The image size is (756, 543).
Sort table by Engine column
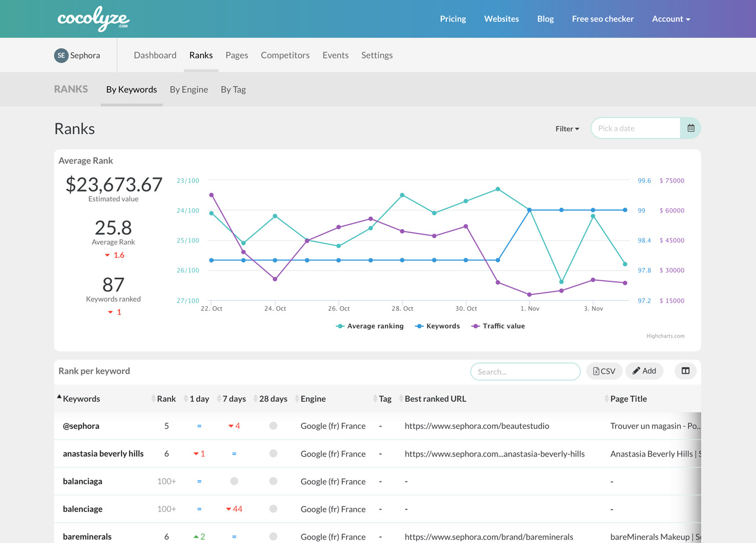pyautogui.click(x=313, y=399)
